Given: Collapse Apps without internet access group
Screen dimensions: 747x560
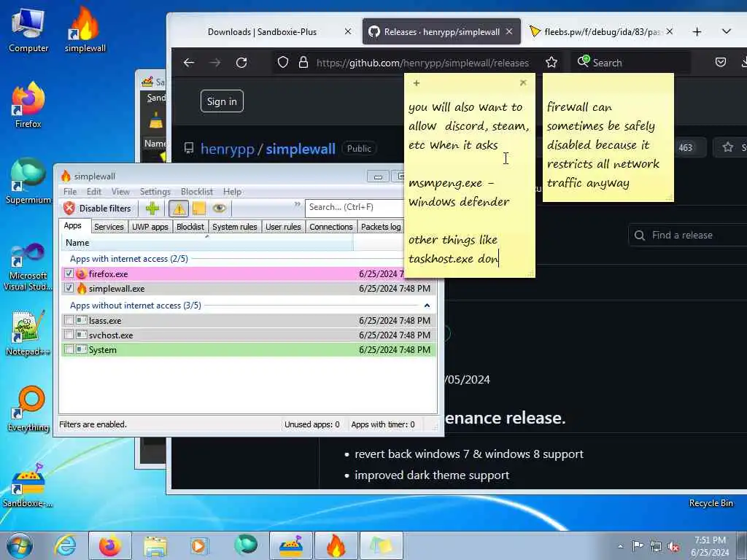Looking at the screenshot, I should point(427,306).
